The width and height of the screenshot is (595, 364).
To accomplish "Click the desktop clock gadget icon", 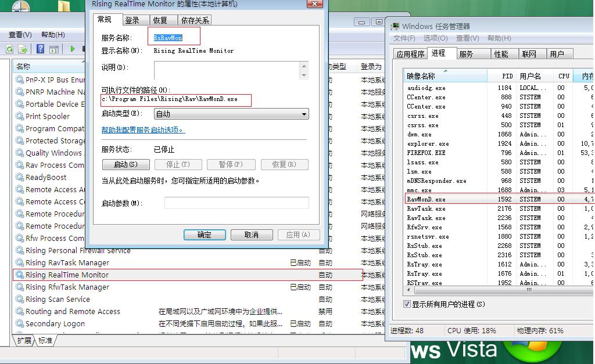I will click(x=21, y=6).
